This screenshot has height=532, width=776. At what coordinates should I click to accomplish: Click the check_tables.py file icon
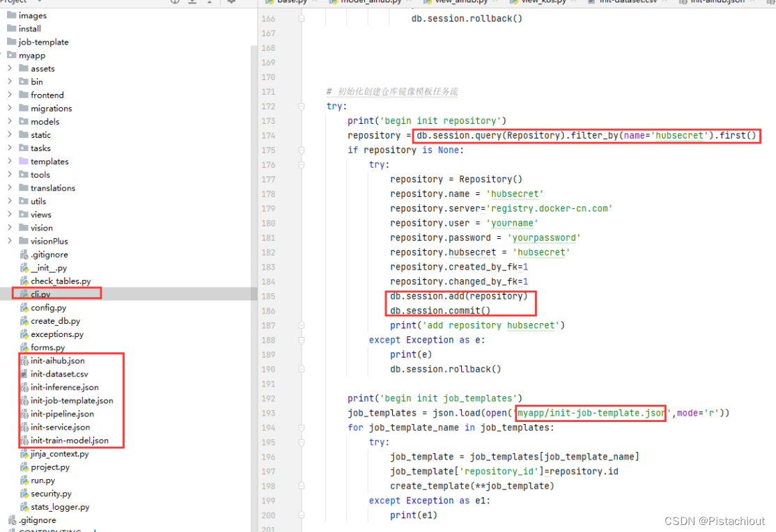[24, 281]
